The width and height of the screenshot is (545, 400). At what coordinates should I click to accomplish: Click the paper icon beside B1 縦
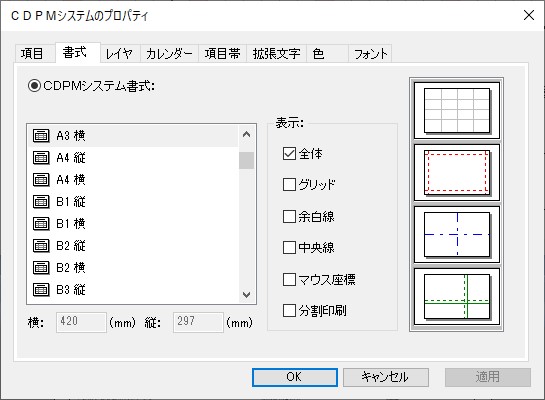[x=41, y=202]
